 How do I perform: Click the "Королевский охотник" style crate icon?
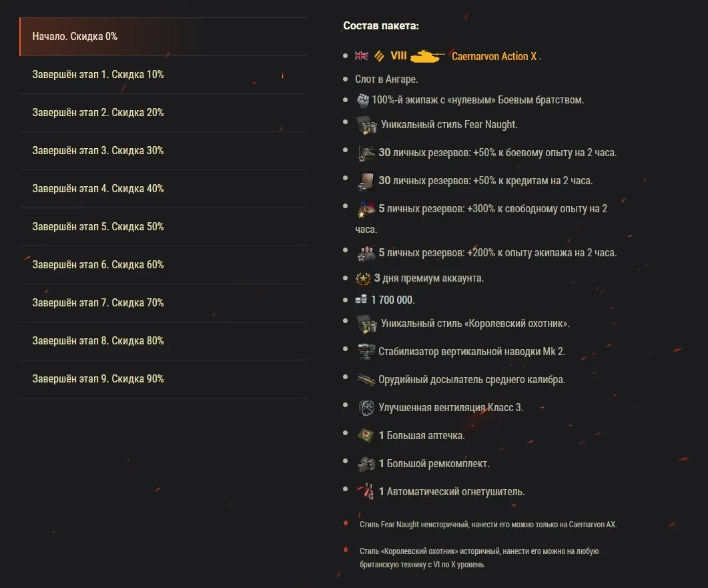366,323
